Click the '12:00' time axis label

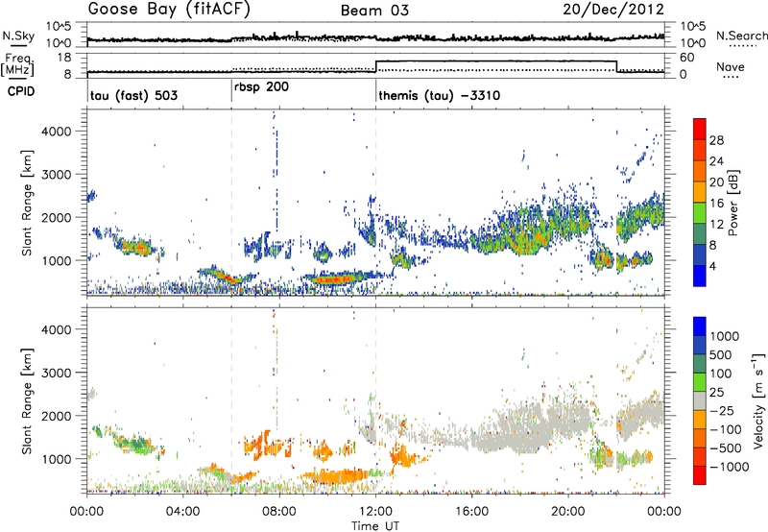coord(375,512)
